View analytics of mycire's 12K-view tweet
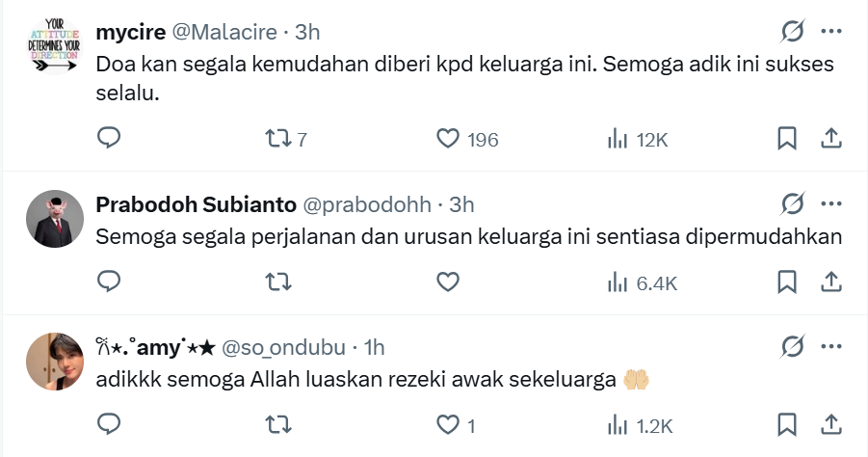 click(618, 139)
